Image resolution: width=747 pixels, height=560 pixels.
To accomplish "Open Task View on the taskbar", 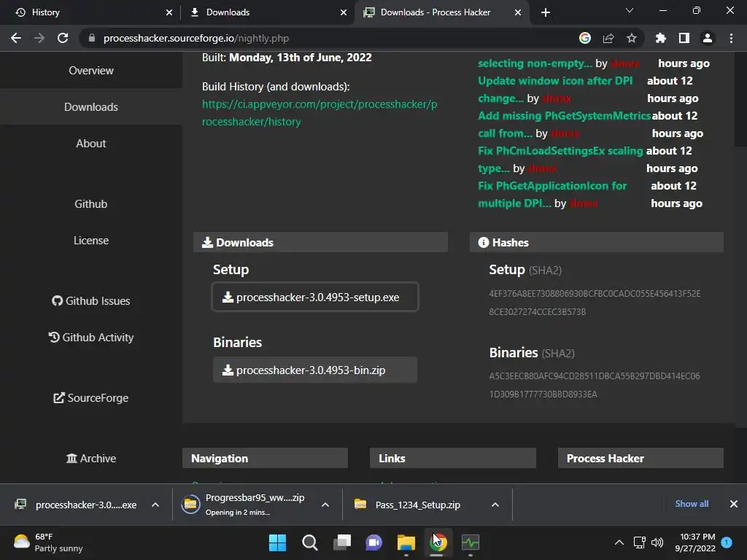I will coord(342,542).
